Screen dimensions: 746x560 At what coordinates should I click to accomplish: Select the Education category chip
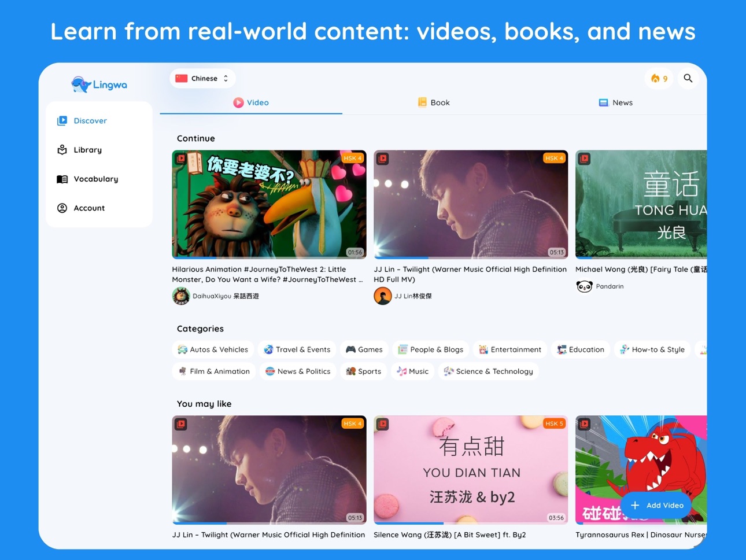coord(581,349)
